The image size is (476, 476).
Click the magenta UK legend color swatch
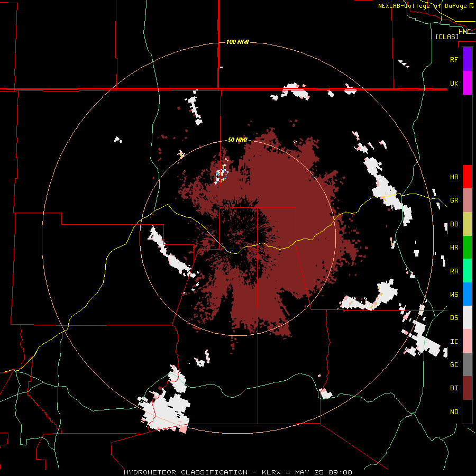[x=467, y=83]
